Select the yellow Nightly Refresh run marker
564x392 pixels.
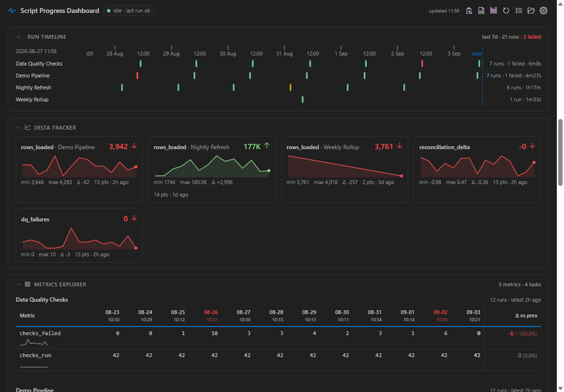291,87
